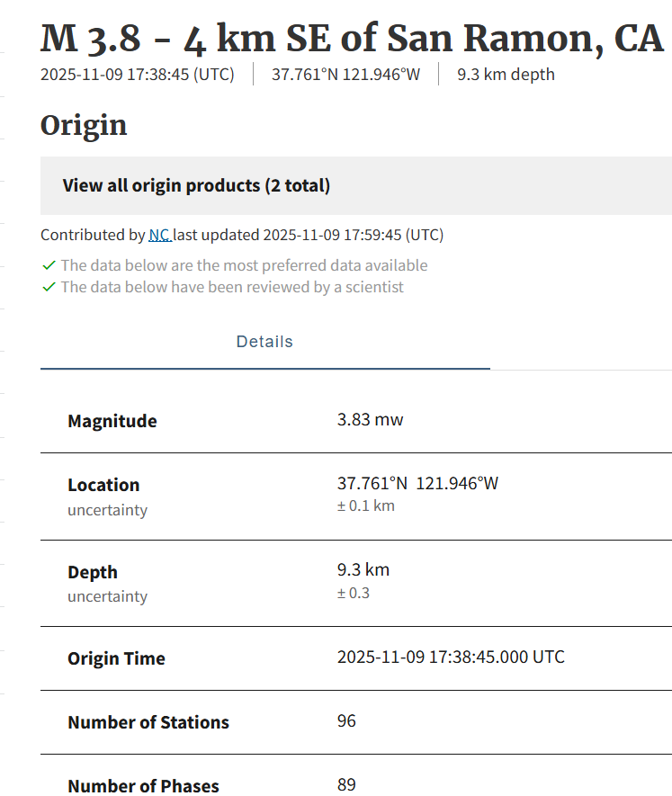672x796 pixels.
Task: Click the Number of Stations value 96
Action: (x=346, y=720)
